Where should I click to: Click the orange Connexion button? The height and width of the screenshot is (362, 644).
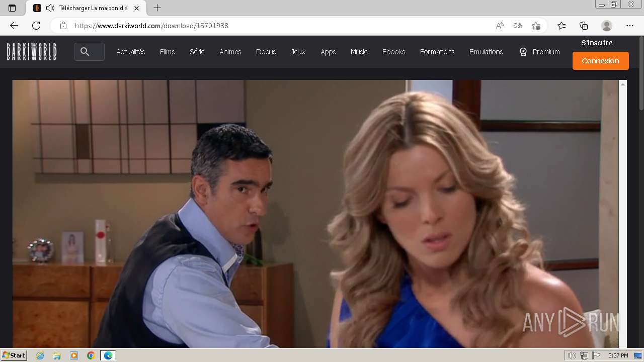coord(601,61)
